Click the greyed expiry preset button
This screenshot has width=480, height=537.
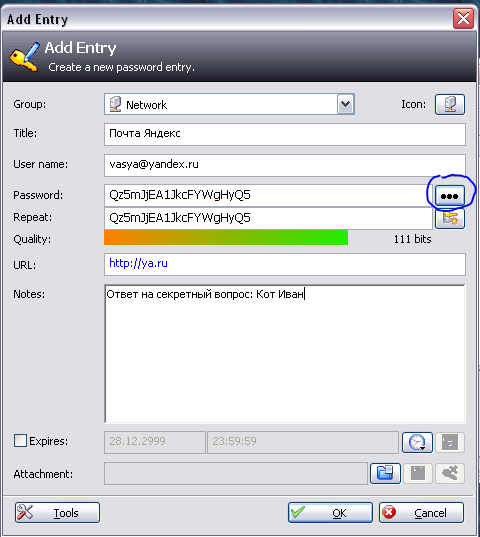click(450, 442)
